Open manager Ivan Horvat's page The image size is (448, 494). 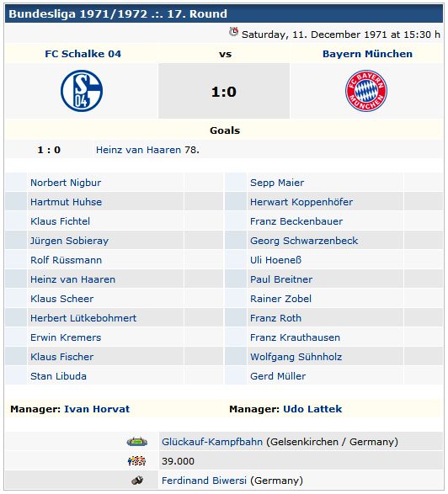(x=97, y=409)
